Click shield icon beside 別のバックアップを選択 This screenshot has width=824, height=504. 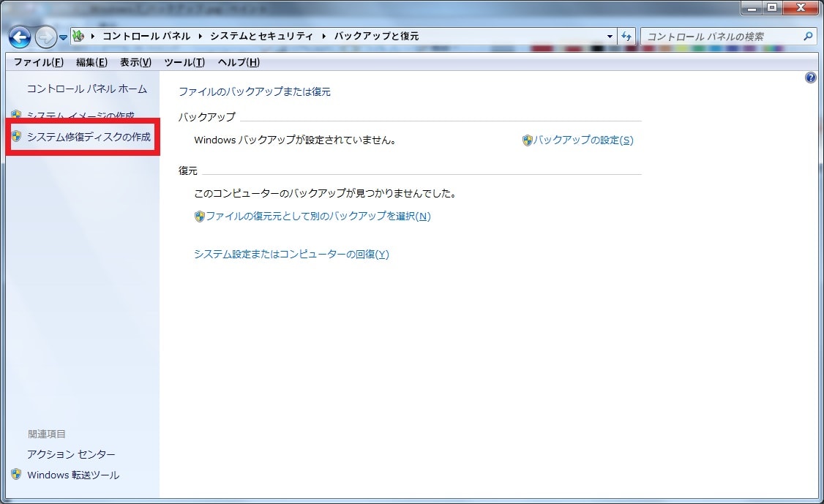coord(199,216)
